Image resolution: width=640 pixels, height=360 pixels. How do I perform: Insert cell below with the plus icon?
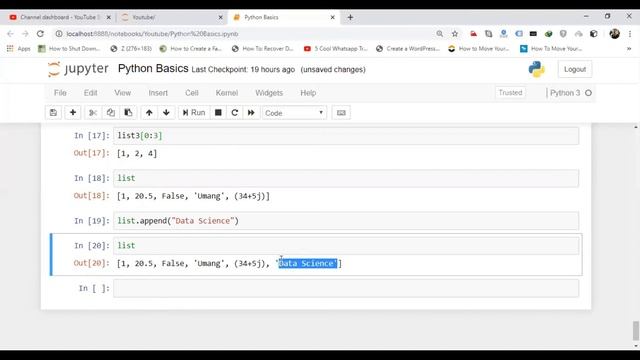point(73,113)
